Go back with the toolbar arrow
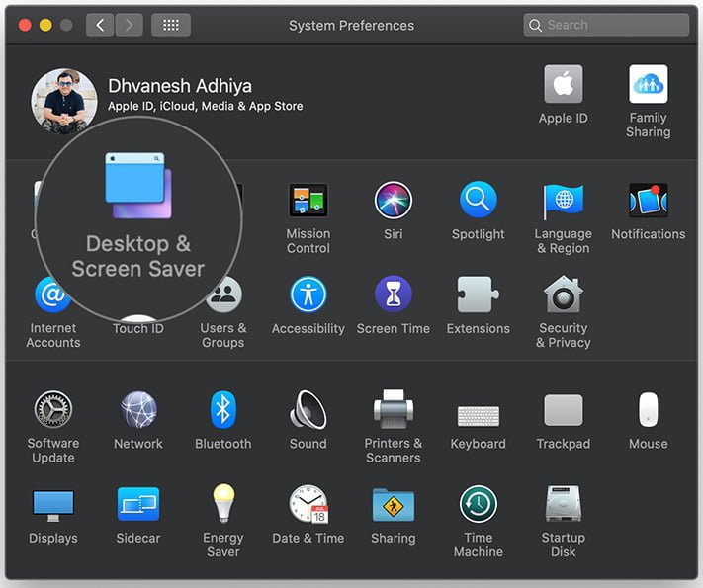Screen dimensions: 703x588 pos(100,25)
